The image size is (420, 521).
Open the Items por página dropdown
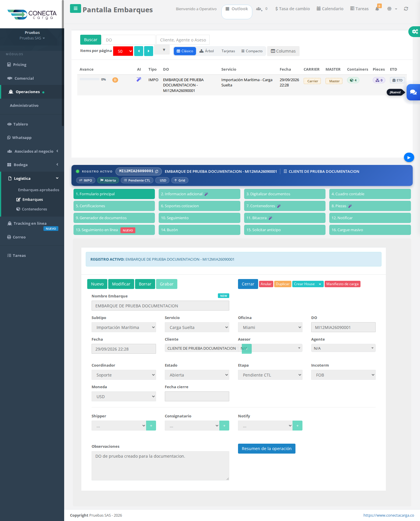click(x=123, y=51)
